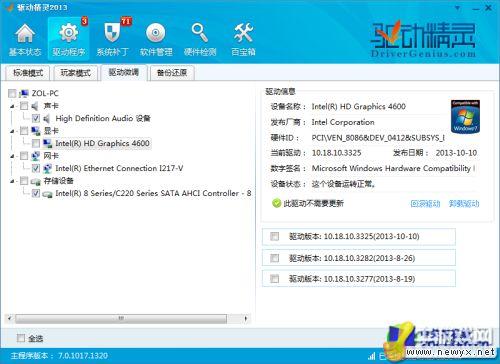Click the scrollbar left arrow in device tree

10,319
